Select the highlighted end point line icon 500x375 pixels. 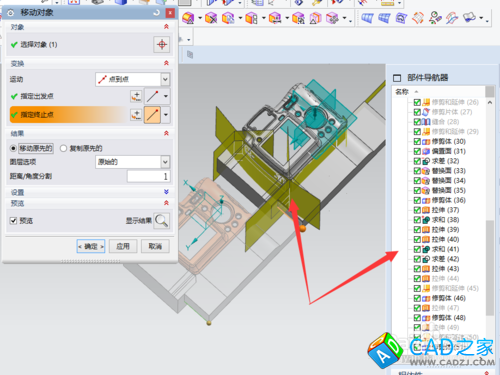coord(152,115)
